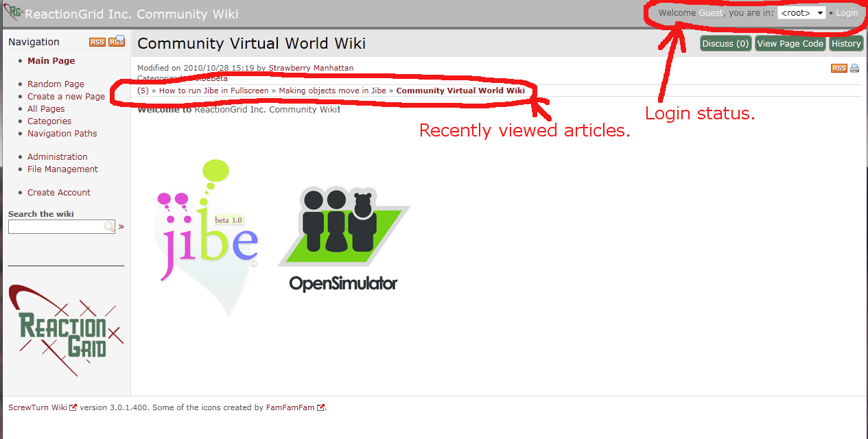Click the discussion RSS icon beside Navigation
The image size is (868, 439).
117,42
